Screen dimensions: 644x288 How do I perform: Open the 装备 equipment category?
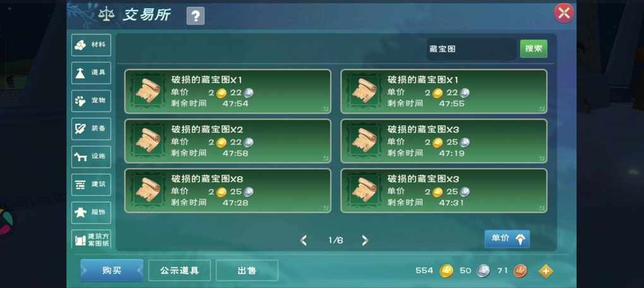point(91,129)
